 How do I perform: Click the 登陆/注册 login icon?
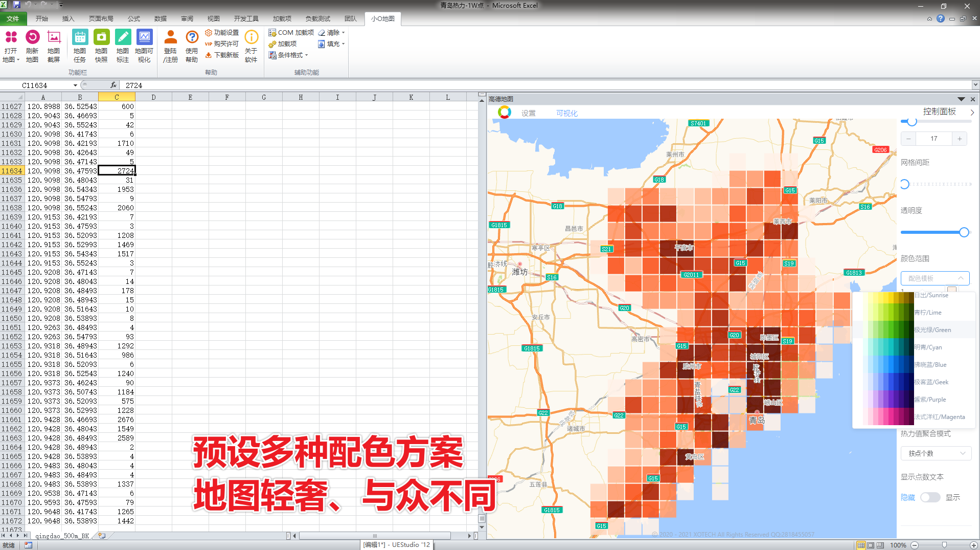(171, 46)
